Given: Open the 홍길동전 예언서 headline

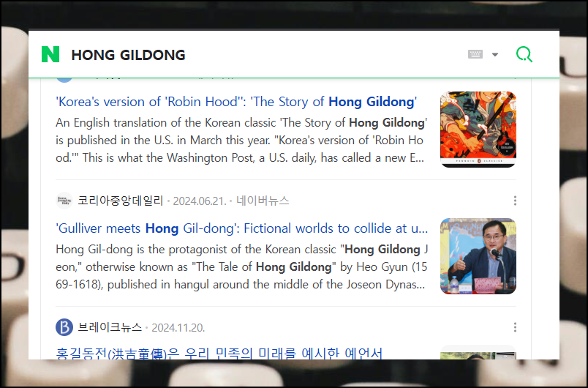Looking at the screenshot, I should 219,354.
